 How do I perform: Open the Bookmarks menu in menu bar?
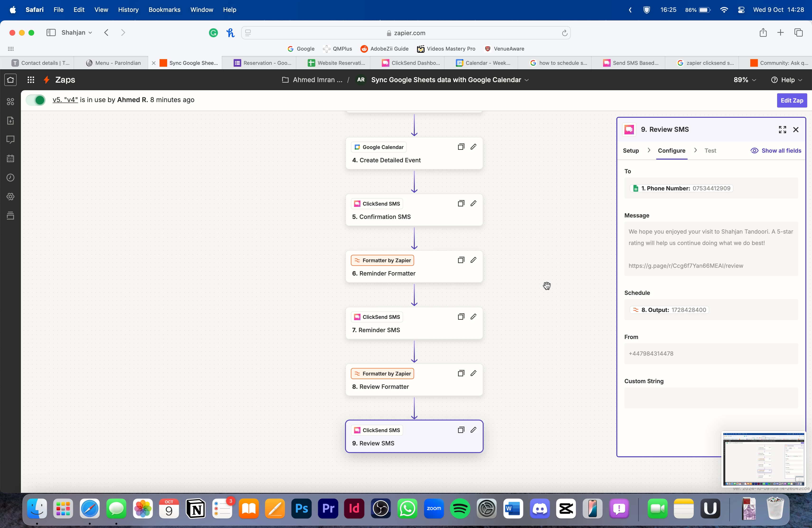tap(164, 10)
